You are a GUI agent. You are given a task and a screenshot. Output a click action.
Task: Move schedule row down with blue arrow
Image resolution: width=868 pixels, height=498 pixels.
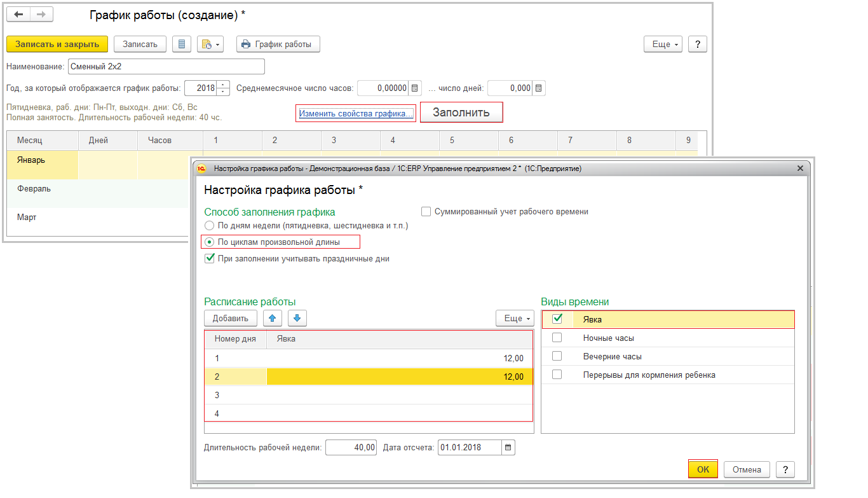[297, 318]
